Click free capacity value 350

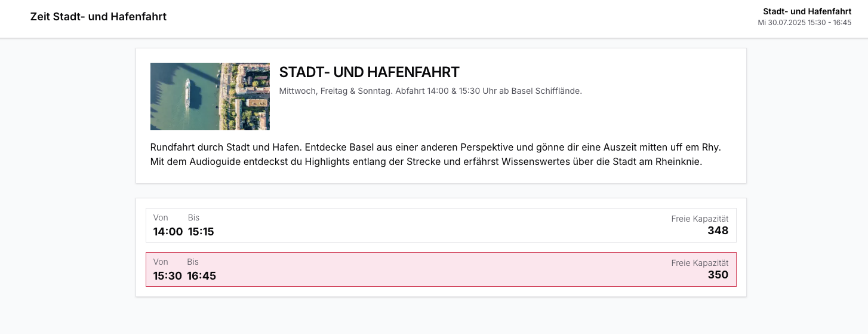tap(718, 274)
